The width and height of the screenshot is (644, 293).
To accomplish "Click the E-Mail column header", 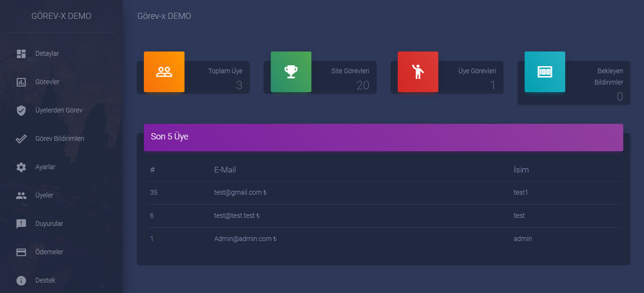I will pos(225,170).
